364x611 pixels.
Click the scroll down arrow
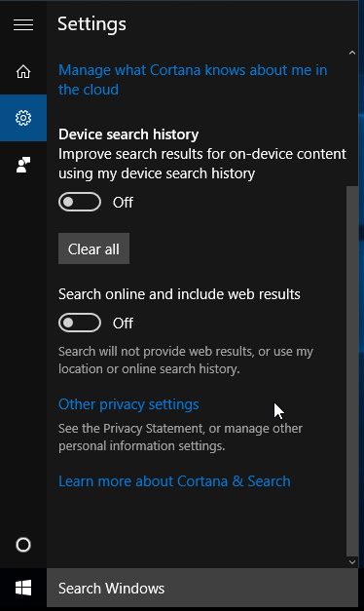click(x=352, y=562)
